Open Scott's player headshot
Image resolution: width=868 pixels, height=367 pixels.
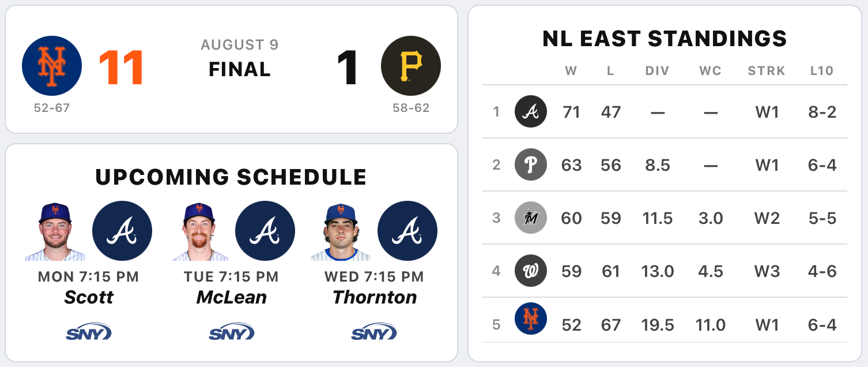55,232
